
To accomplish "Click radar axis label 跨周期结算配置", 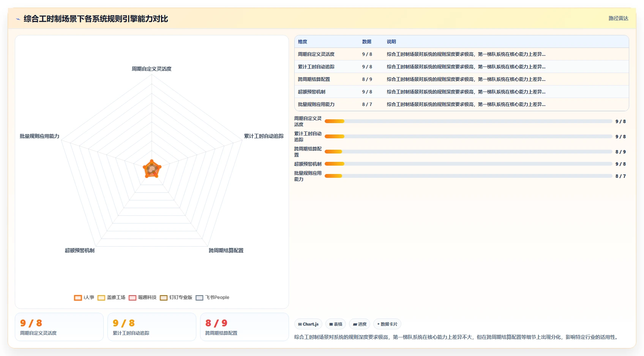I will [x=226, y=250].
